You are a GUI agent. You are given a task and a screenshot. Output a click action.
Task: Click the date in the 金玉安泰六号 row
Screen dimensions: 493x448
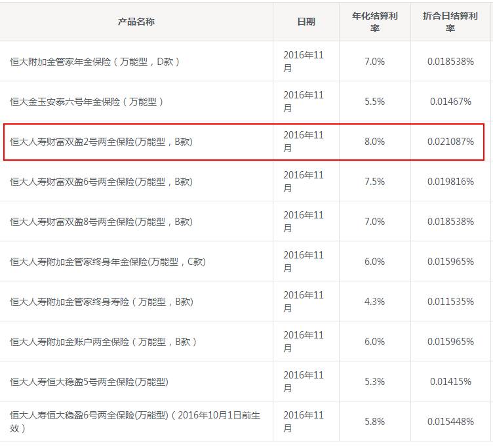pyautogui.click(x=304, y=101)
